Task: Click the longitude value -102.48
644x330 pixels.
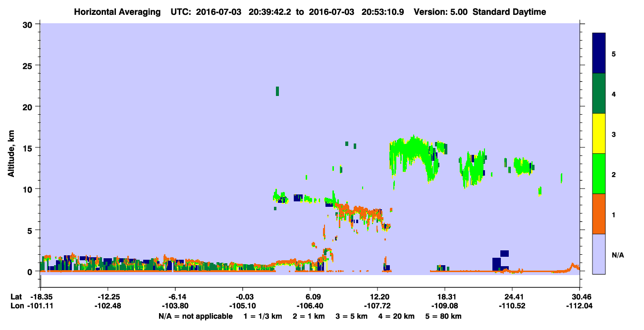Action: tap(107, 306)
